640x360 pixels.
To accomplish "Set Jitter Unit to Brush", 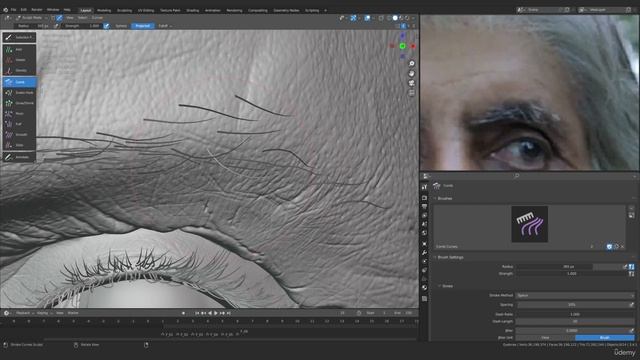I will tap(605, 338).
